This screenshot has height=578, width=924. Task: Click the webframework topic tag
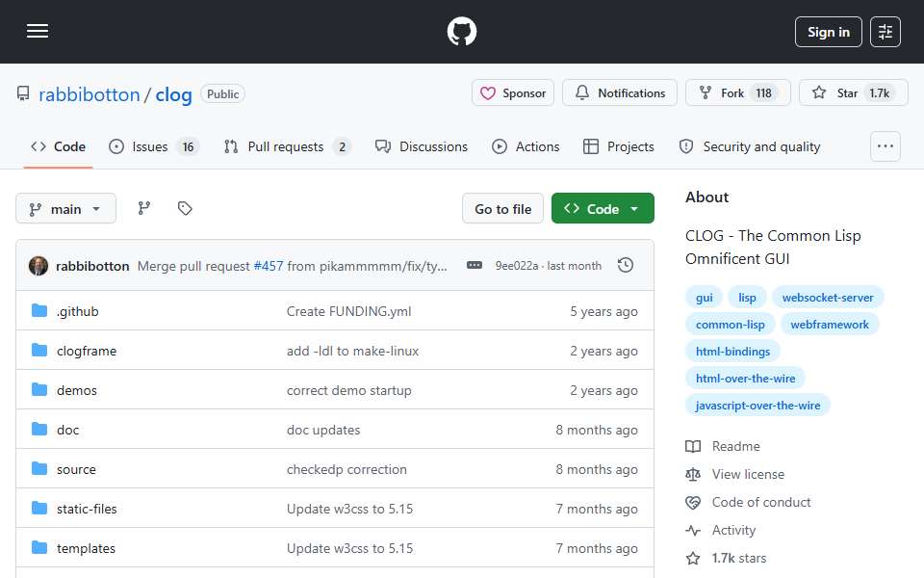click(x=830, y=325)
